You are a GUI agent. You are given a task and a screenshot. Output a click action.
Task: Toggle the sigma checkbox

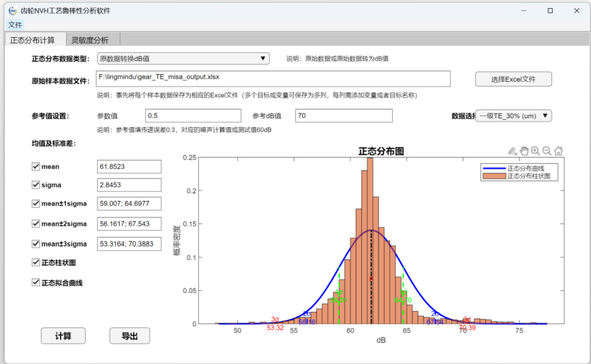tap(36, 185)
